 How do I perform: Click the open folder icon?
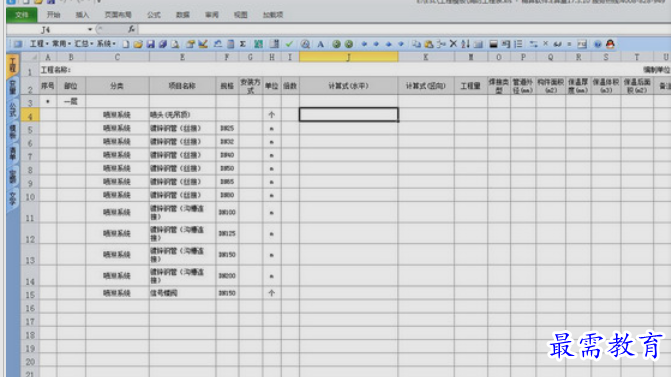click(x=138, y=44)
